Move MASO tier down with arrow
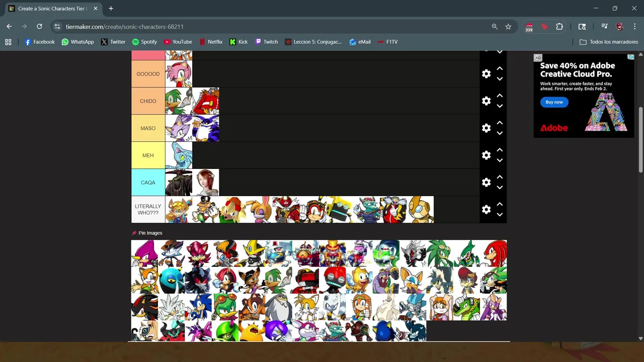The image size is (644, 362). click(500, 133)
